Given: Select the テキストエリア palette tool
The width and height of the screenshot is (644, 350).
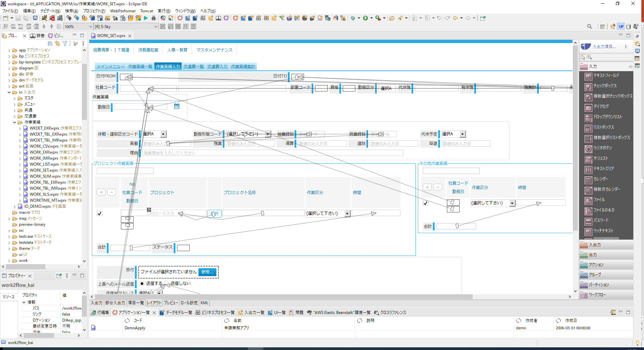Looking at the screenshot, I should [x=603, y=169].
